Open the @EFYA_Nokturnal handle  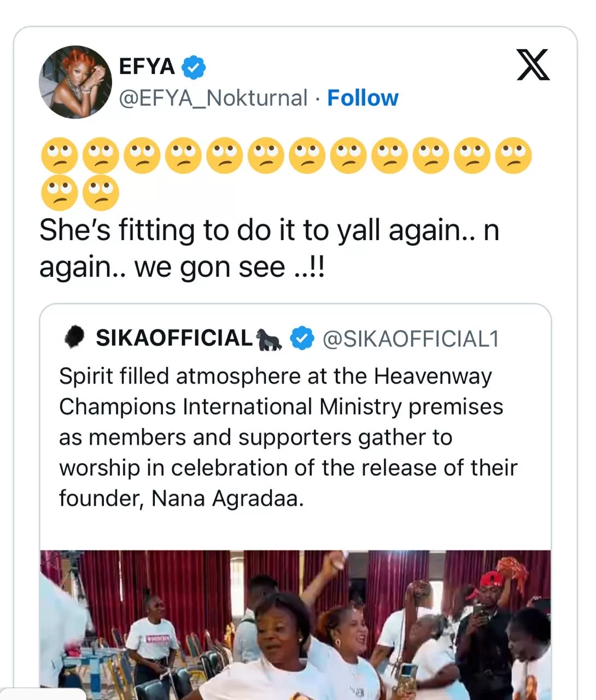(213, 98)
